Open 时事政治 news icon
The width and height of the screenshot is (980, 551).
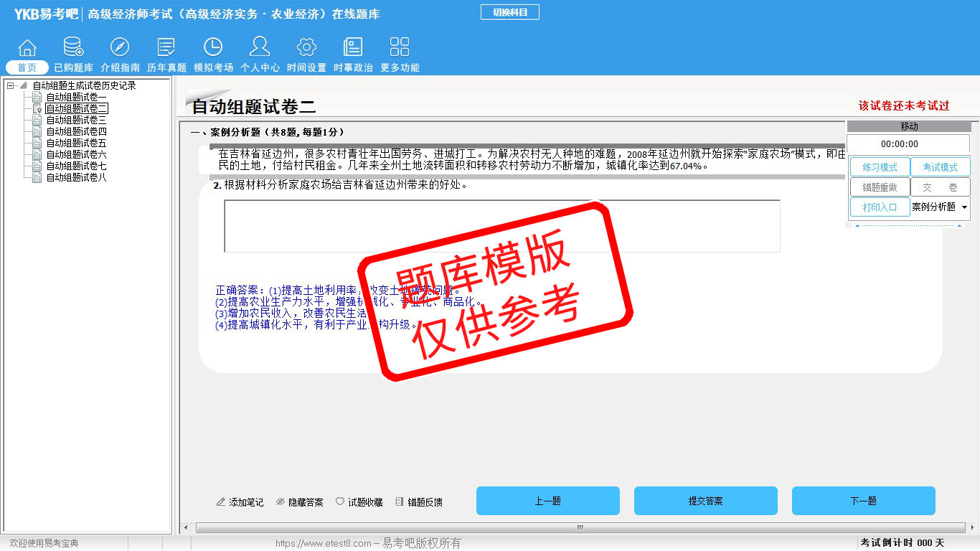click(353, 48)
